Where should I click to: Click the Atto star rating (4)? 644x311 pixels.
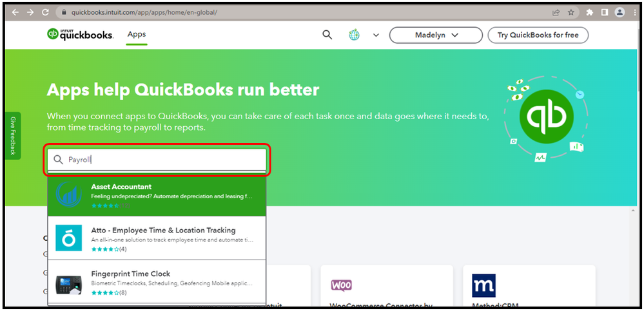(109, 249)
